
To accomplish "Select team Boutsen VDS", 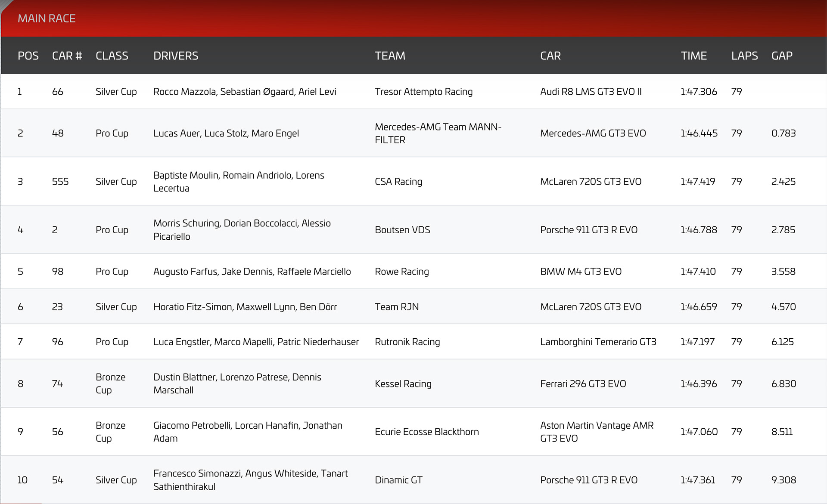I will coord(402,230).
